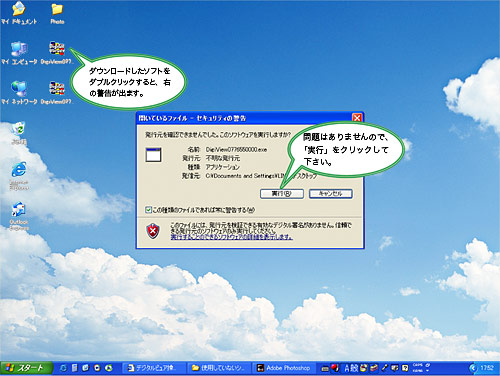This screenshot has width=500, height=376.
Task: Expand hidden system tray icons chevron
Action: (x=473, y=368)
